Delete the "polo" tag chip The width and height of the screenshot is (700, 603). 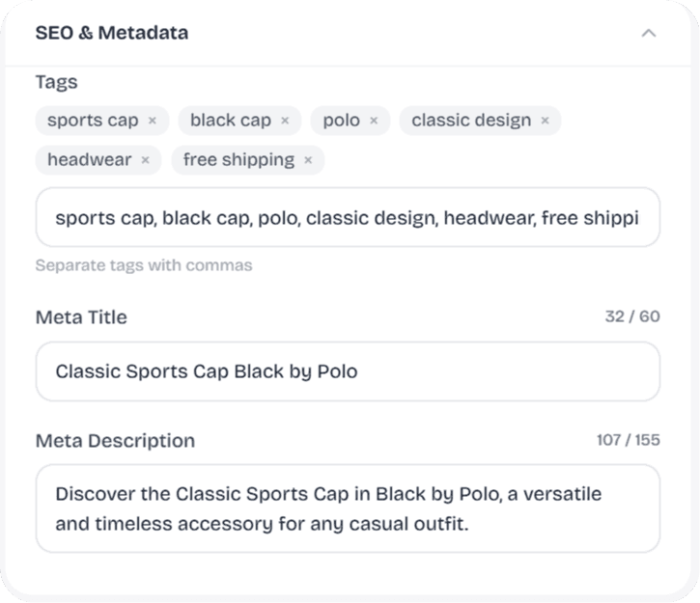(x=374, y=121)
